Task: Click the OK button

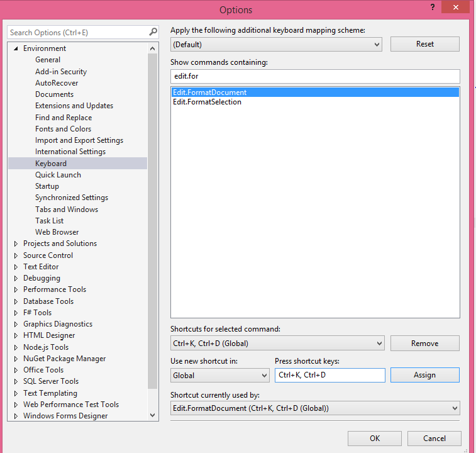Action: 375,438
